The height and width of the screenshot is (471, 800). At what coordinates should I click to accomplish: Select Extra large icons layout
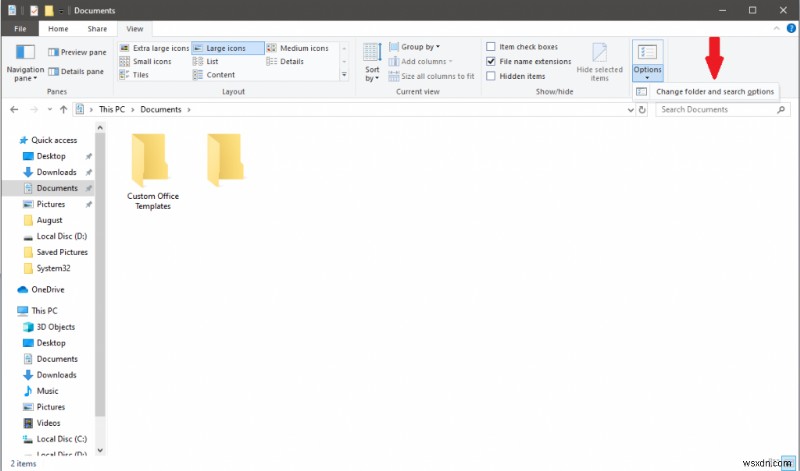coord(154,48)
